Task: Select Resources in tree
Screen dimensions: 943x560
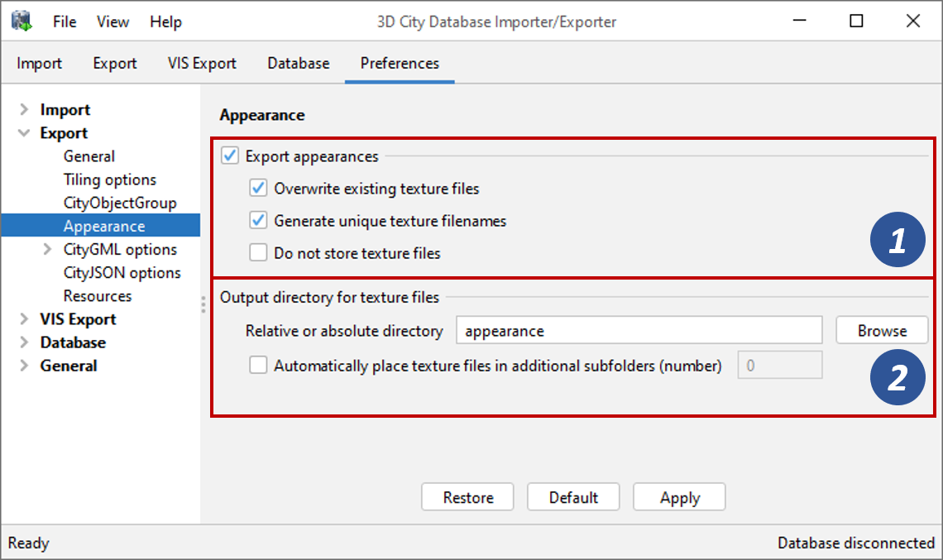Action: click(98, 296)
